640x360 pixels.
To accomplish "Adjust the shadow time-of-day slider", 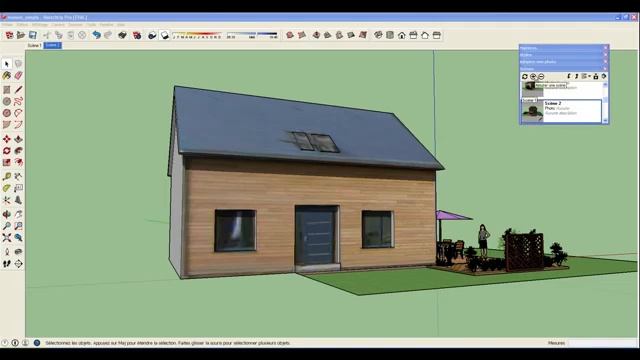I will pyautogui.click(x=252, y=35).
